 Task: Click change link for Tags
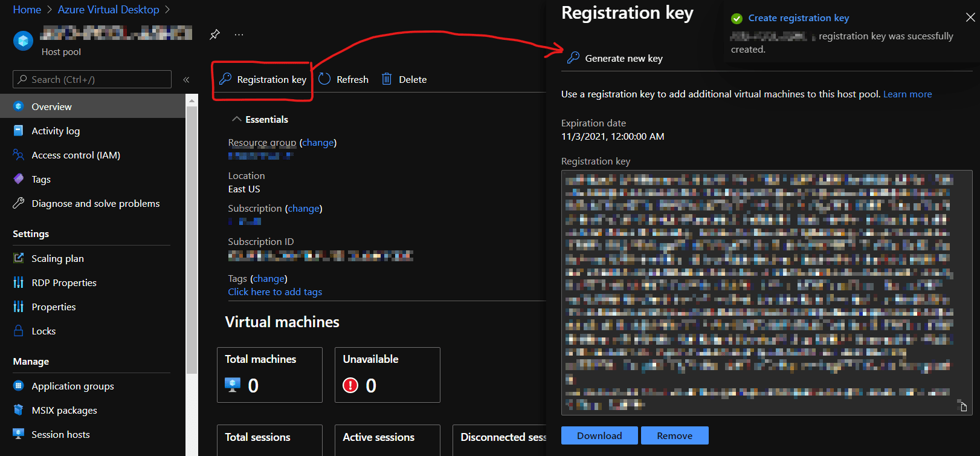click(269, 279)
